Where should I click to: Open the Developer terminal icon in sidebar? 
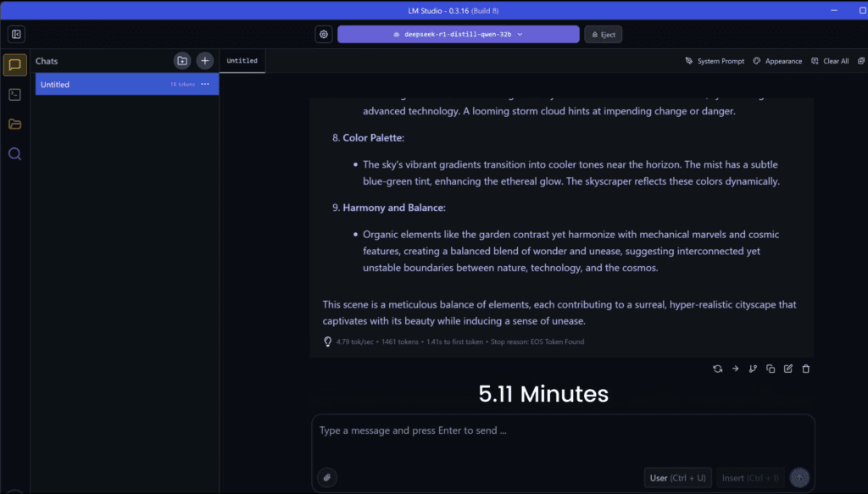(14, 95)
